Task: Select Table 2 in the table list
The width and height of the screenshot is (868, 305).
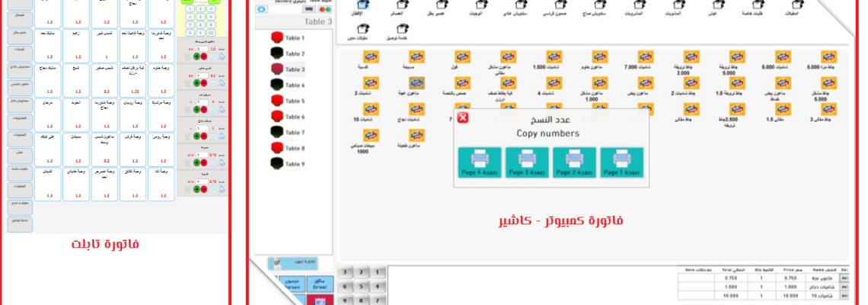Action: coord(288,54)
